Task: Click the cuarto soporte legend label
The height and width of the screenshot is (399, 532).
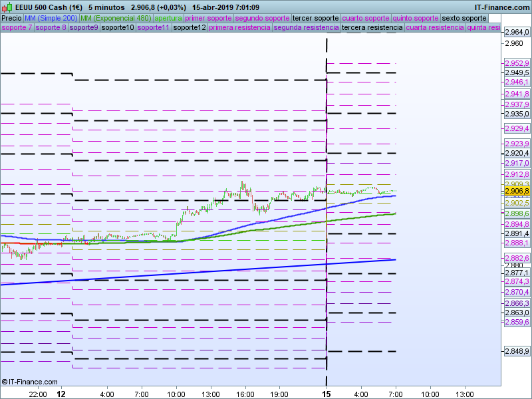Action: pos(366,18)
